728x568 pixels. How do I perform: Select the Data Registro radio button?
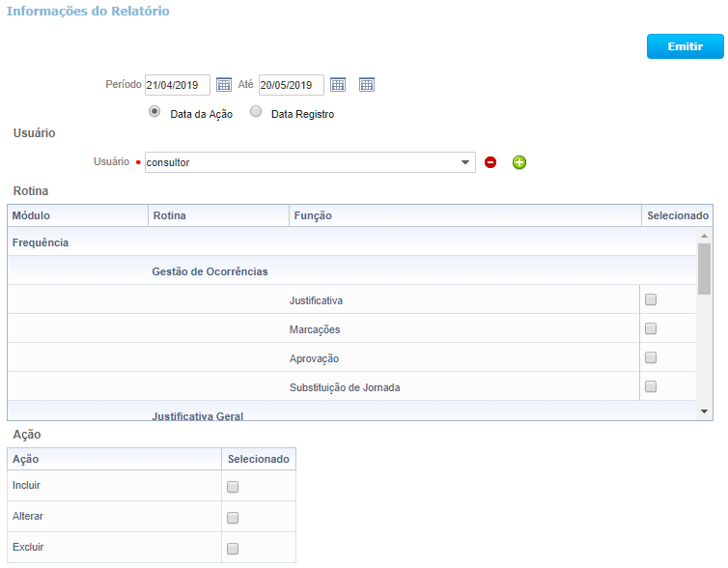[256, 112]
